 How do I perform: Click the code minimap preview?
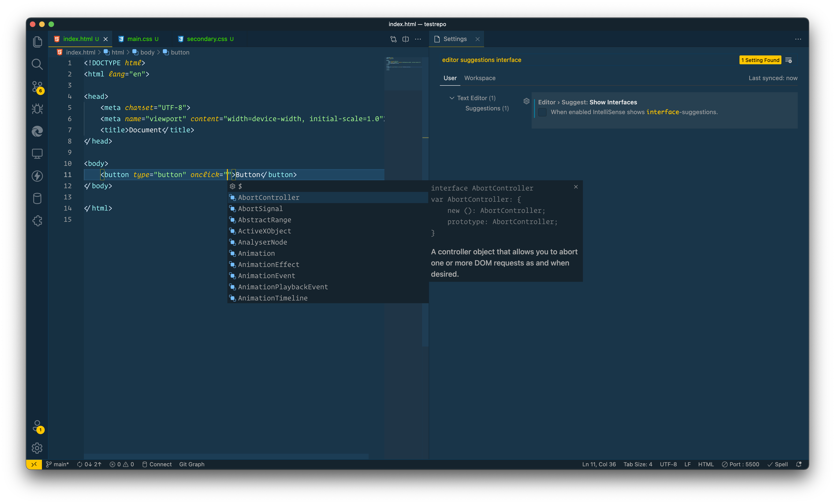403,64
